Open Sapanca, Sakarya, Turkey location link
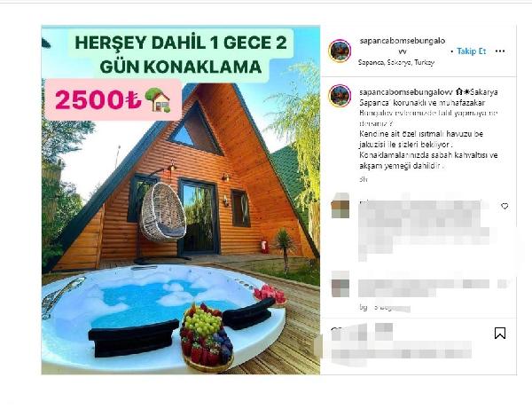Image resolution: width=532 pixels, height=409 pixels. click(x=396, y=62)
